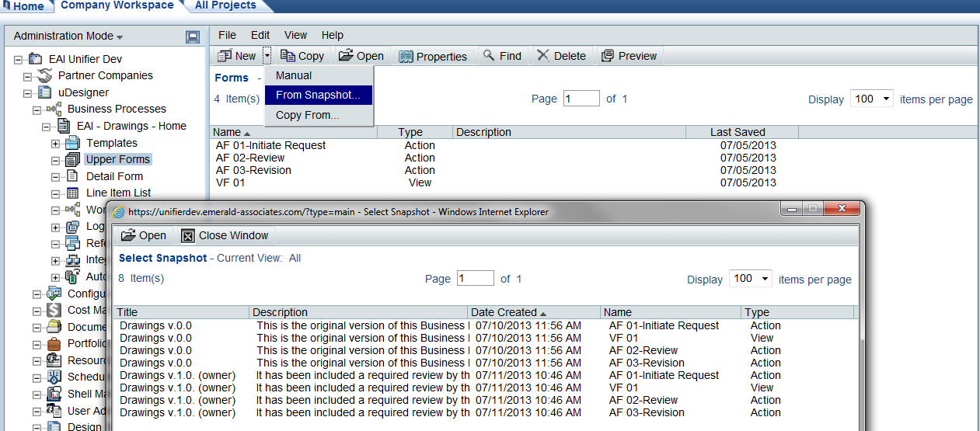Image resolution: width=980 pixels, height=431 pixels.
Task: Click the Copy toolbar icon
Action: 288,56
